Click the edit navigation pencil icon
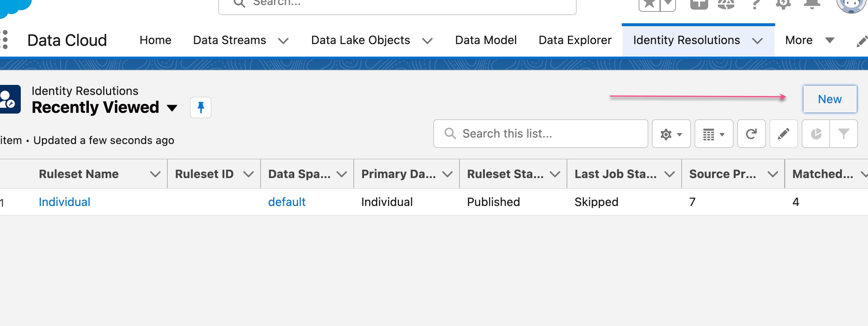 (x=862, y=41)
